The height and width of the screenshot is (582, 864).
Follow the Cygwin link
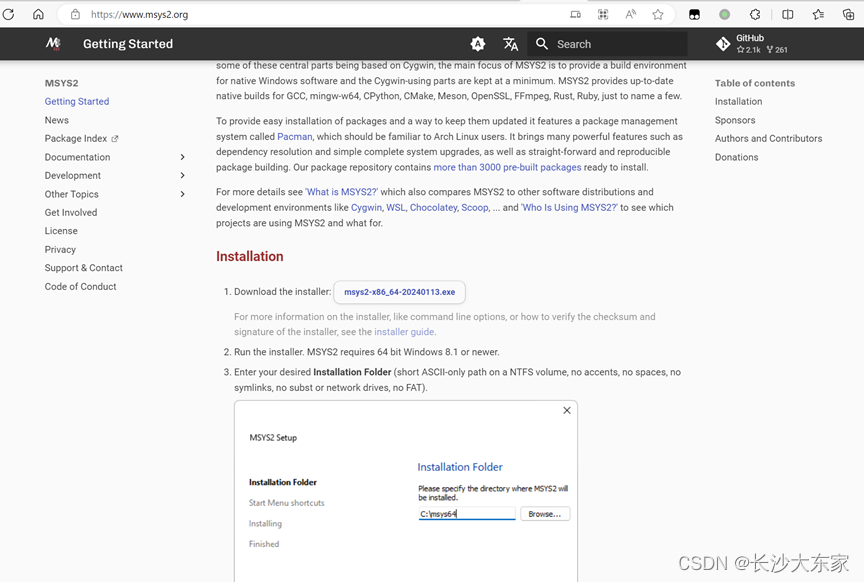(366, 208)
